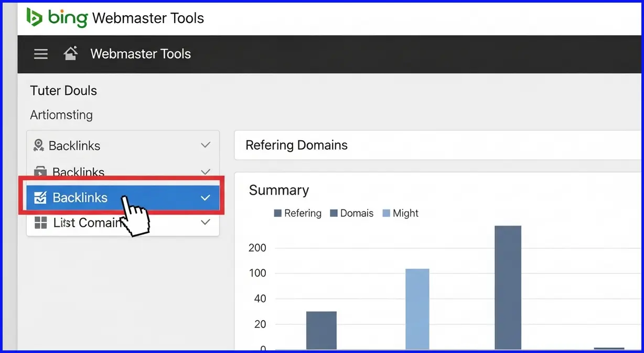Click the Webmaster Tools header title

point(141,53)
